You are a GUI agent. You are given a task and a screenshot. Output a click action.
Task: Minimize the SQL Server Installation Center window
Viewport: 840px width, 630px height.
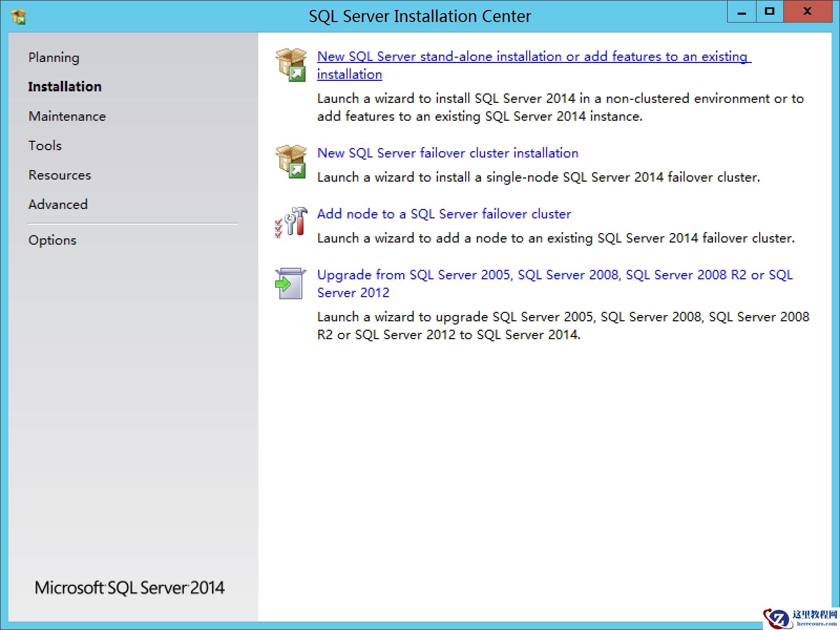(x=741, y=12)
